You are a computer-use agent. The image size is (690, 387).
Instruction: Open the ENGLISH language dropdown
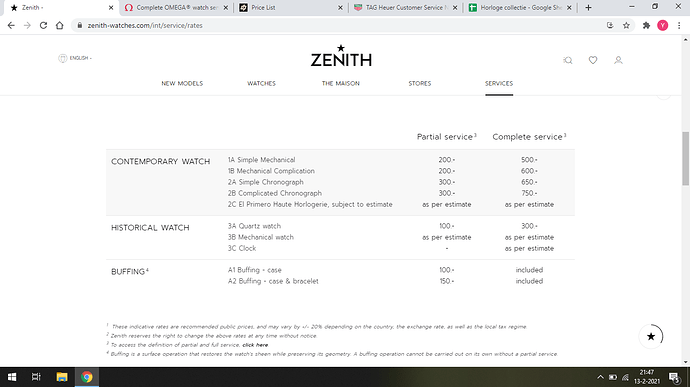pos(75,58)
